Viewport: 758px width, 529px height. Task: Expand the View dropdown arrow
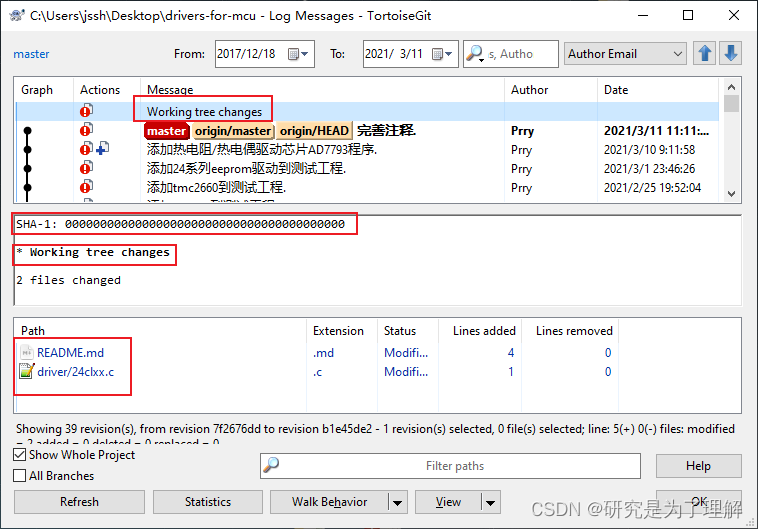(490, 502)
